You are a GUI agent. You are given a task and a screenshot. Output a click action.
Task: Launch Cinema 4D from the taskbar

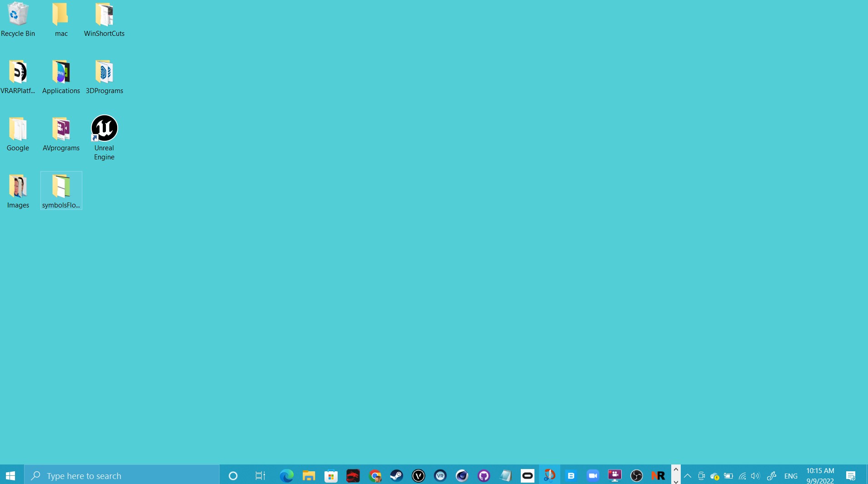(x=462, y=475)
